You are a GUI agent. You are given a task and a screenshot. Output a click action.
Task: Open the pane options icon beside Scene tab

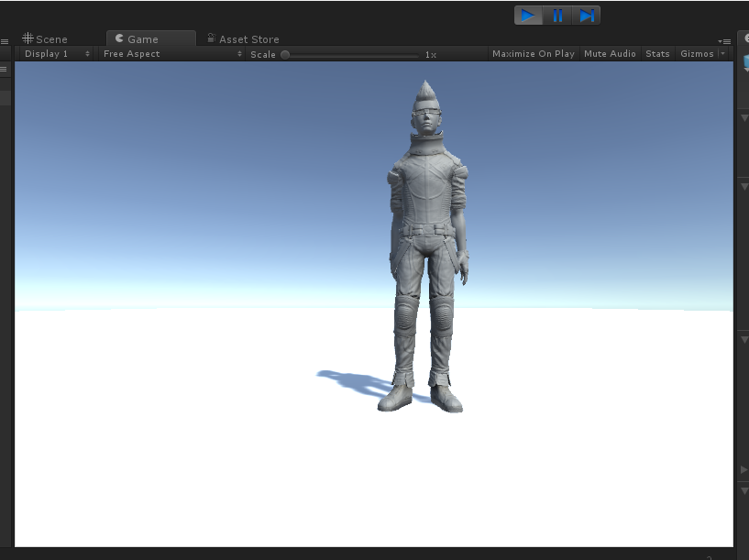click(x=5, y=41)
